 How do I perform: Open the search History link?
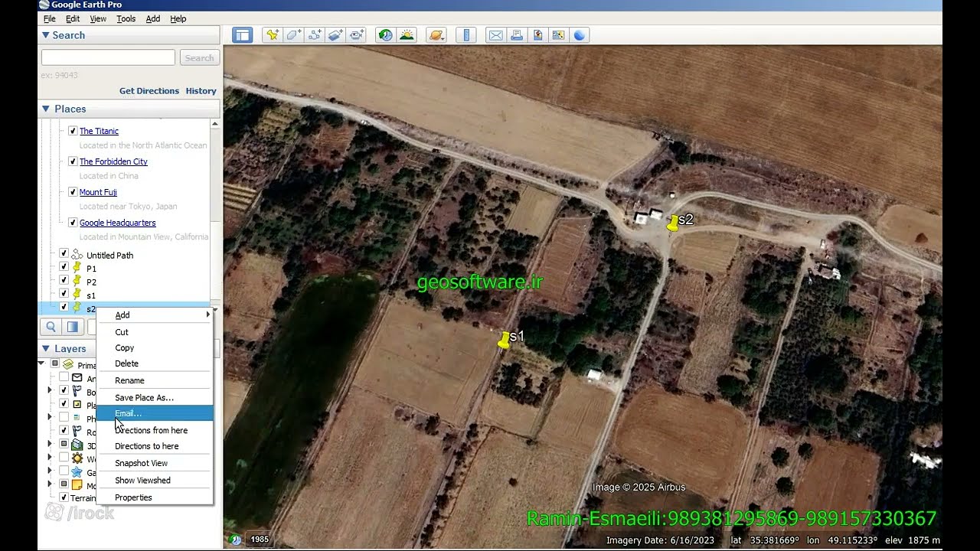201,90
